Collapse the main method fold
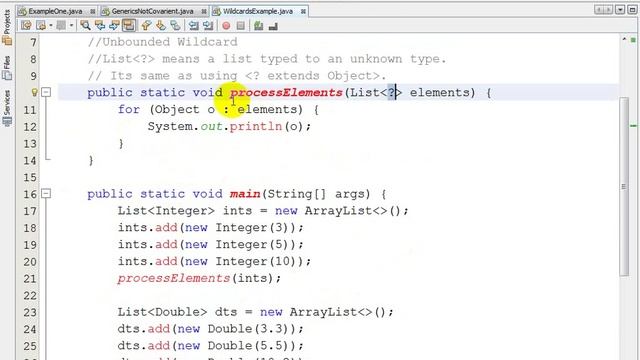This screenshot has height=360, width=640. tap(46, 194)
